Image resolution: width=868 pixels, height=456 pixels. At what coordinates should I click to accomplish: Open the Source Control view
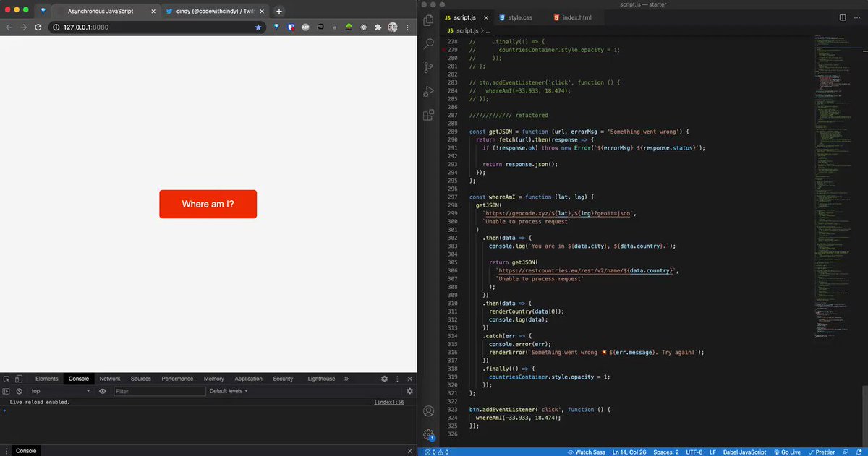(428, 67)
